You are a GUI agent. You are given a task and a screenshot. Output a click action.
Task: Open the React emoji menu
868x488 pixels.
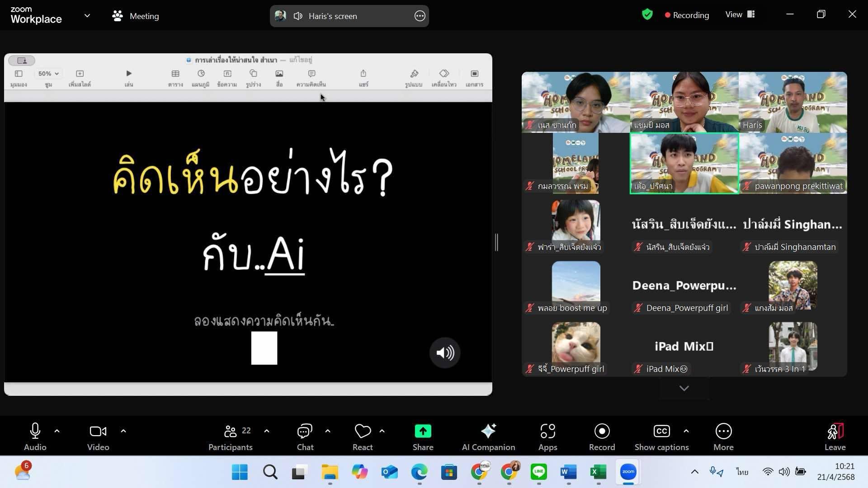pos(363,436)
